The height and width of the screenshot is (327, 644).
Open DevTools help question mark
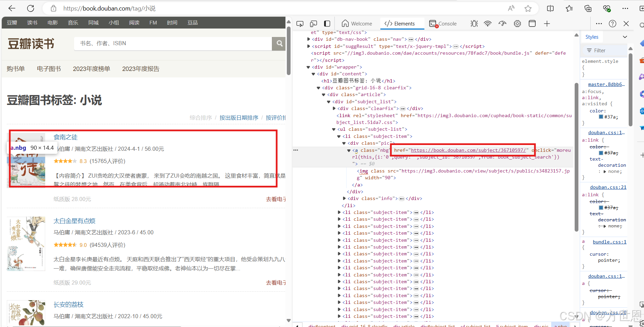point(612,24)
